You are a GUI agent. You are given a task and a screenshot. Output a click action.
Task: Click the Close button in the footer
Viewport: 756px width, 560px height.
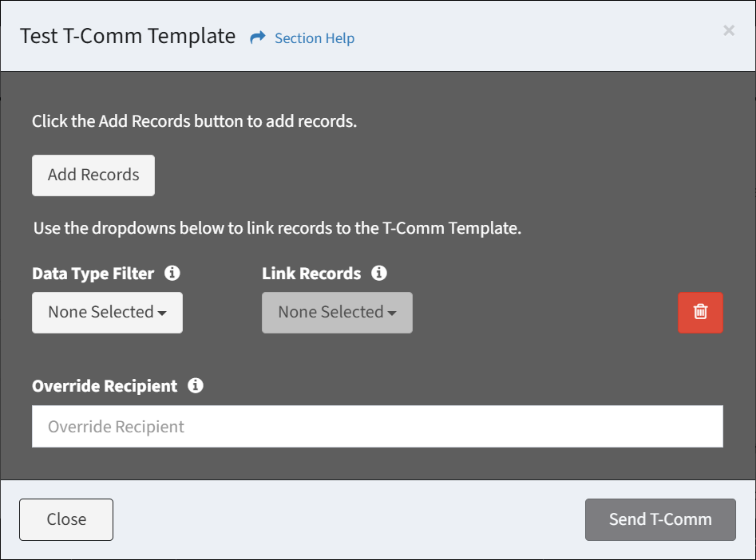pyautogui.click(x=66, y=519)
